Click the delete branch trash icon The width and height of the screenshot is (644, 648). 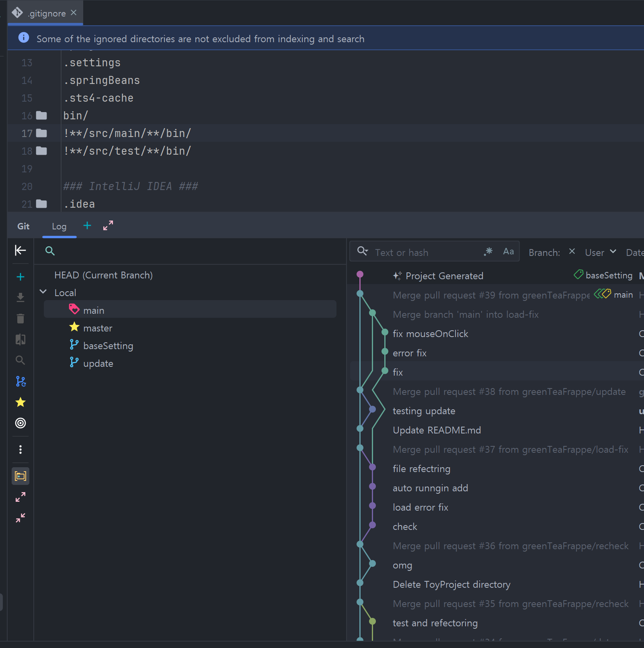[x=21, y=319]
